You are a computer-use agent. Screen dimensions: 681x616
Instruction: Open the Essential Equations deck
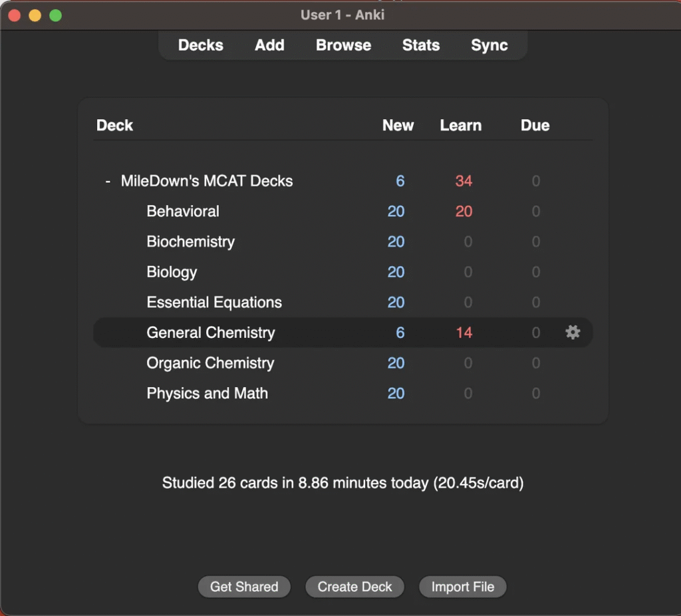pos(214,303)
